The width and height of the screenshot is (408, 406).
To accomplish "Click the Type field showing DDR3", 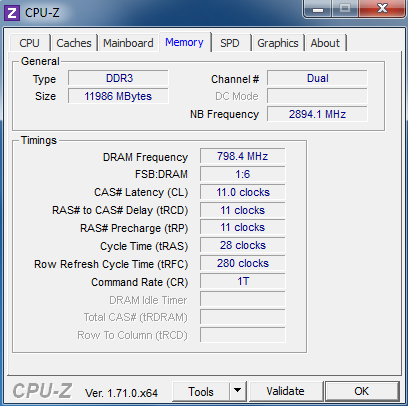I will pos(118,78).
